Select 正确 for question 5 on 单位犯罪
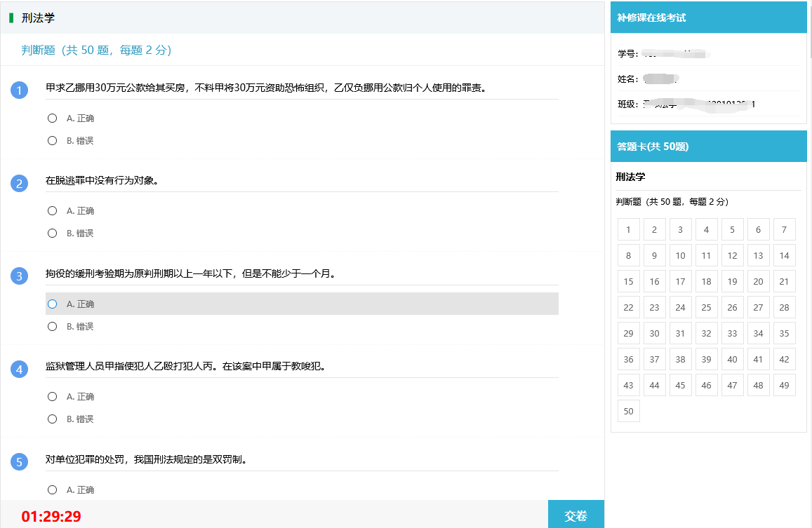The height and width of the screenshot is (528, 812). click(x=52, y=490)
